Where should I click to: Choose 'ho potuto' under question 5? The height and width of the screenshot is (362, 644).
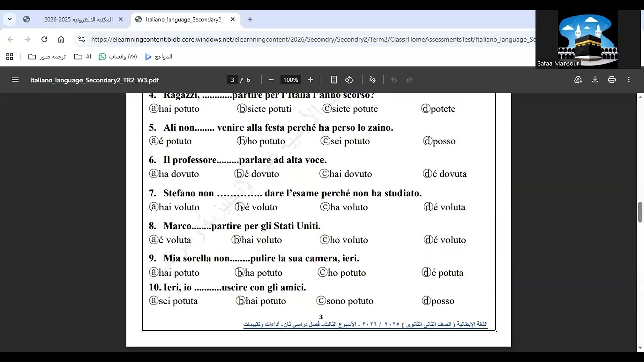[261, 141]
